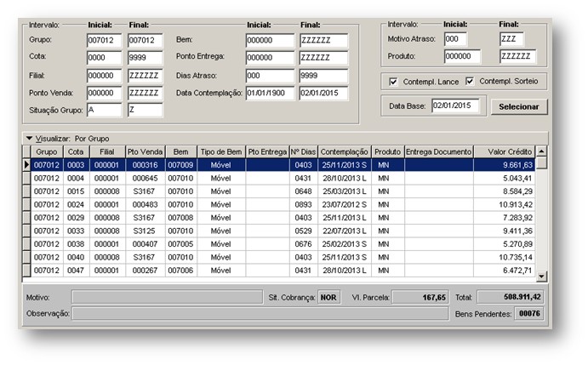Click Cota cell 0024
Viewport: 588px width, 365px height.
[76, 204]
